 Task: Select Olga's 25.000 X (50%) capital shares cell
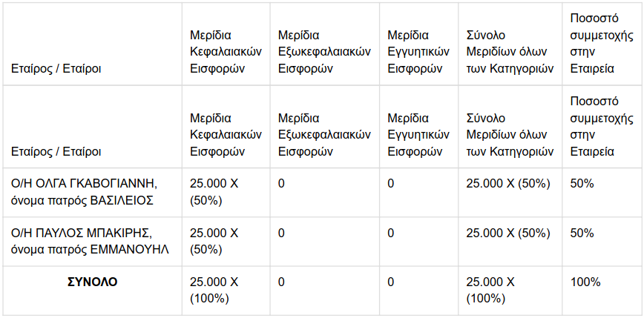226,193
